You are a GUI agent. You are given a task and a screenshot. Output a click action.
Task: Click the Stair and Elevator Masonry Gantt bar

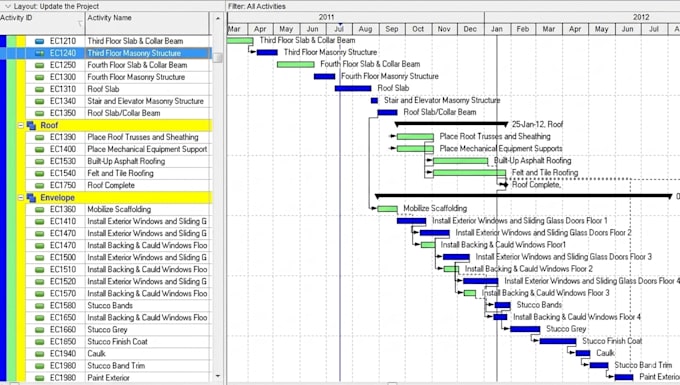click(374, 101)
